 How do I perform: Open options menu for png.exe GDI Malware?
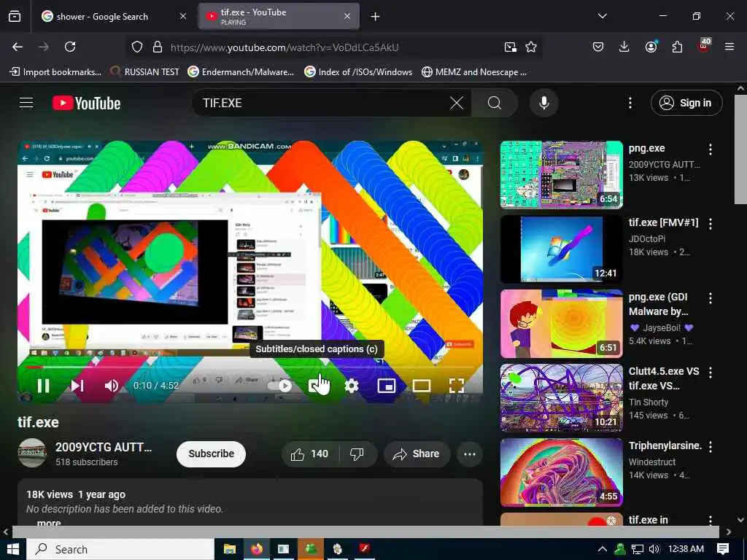[x=711, y=298]
